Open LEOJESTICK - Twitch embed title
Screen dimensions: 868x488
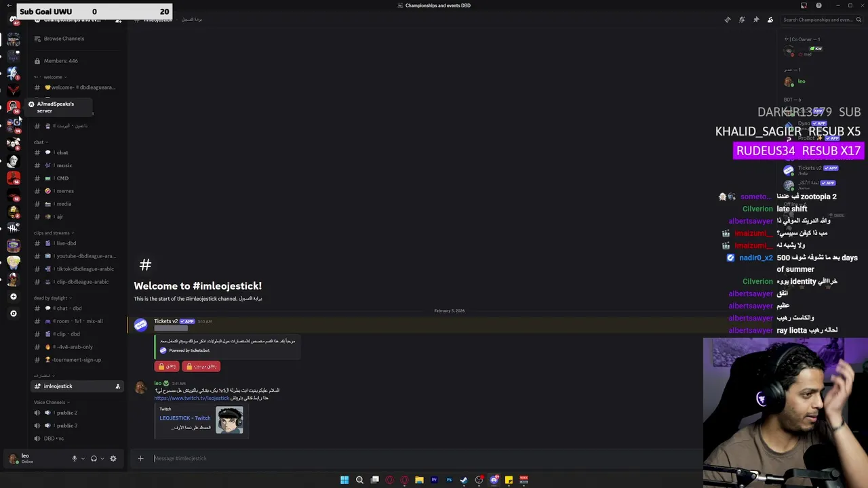click(184, 418)
